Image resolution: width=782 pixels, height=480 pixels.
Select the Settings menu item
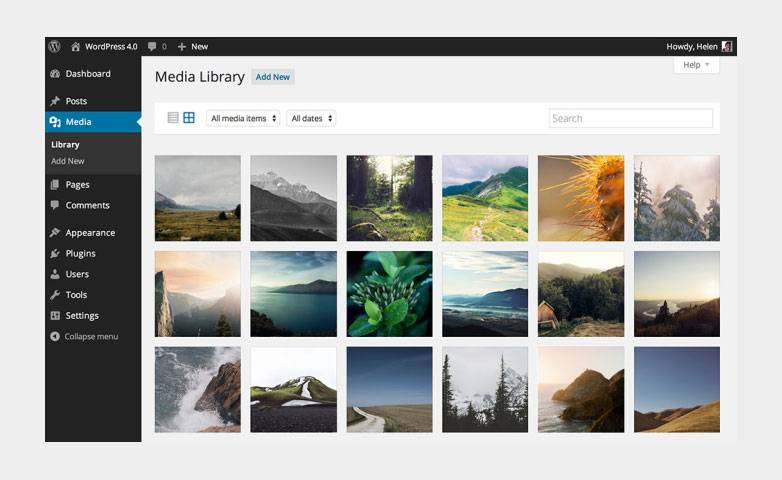[82, 316]
